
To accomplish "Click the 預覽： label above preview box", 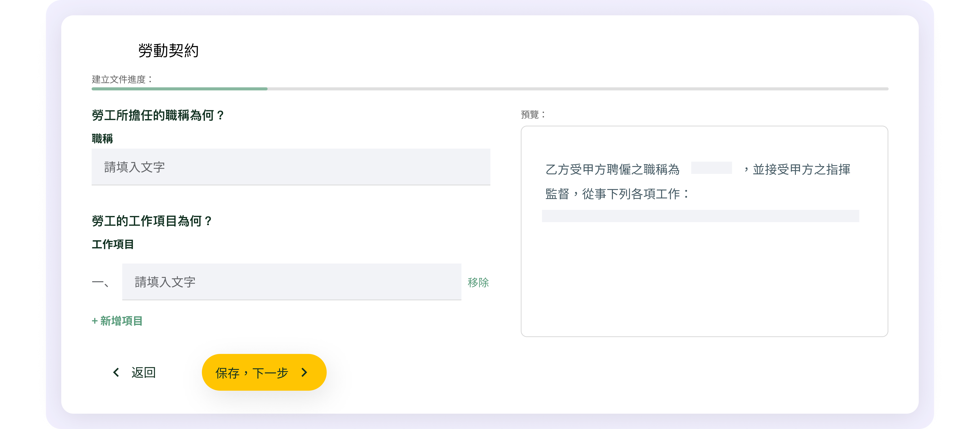I will pyautogui.click(x=533, y=114).
